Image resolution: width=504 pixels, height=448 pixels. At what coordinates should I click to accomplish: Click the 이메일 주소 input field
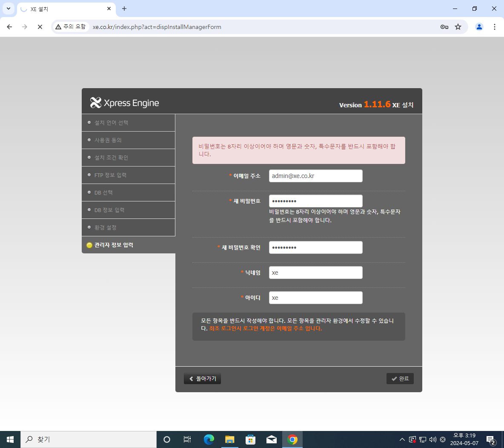click(316, 176)
